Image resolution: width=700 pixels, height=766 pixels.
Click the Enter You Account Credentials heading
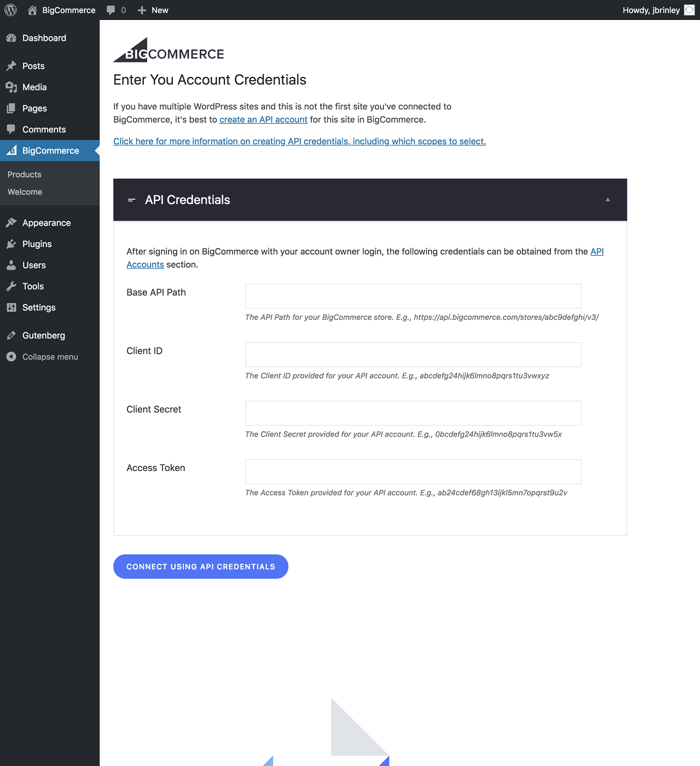(209, 80)
